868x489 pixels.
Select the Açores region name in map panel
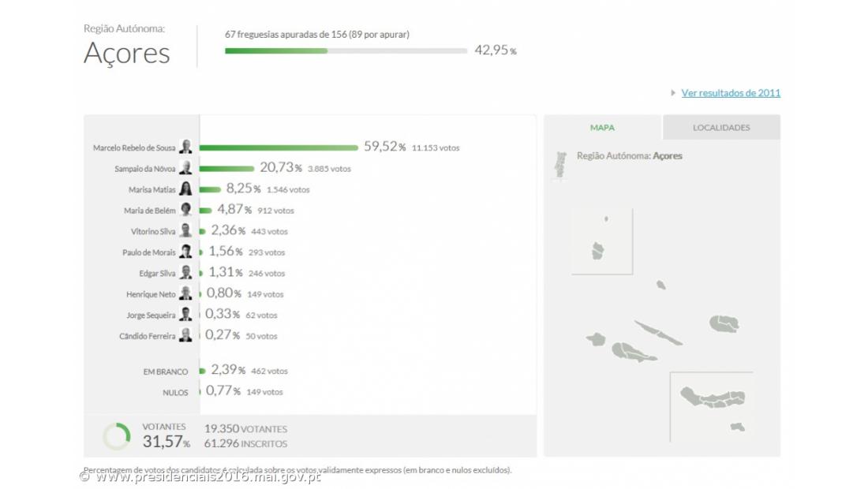tap(668, 156)
